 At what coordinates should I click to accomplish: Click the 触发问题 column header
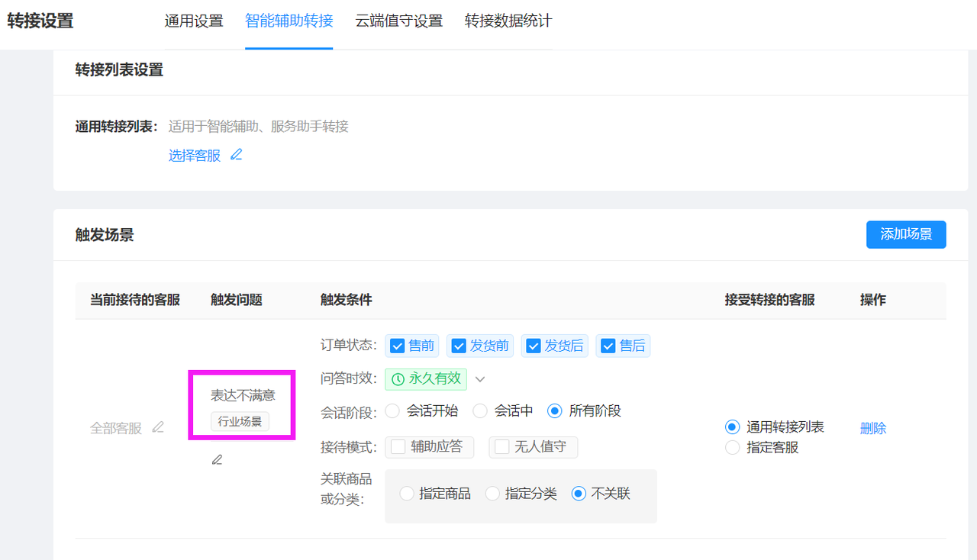coord(237,300)
